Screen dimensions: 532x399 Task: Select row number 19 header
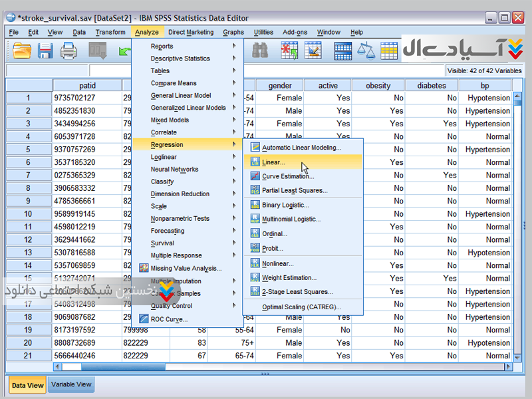click(x=29, y=330)
